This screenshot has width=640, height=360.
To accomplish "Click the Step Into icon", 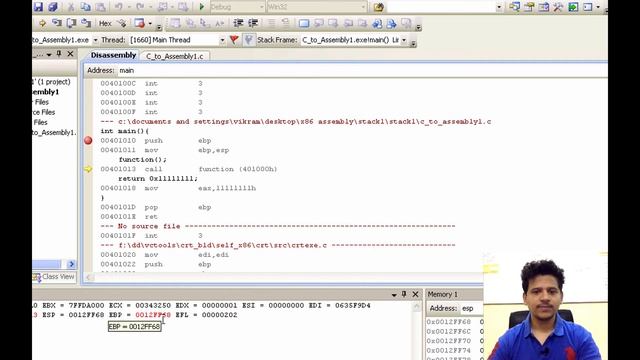I will 57,23.
